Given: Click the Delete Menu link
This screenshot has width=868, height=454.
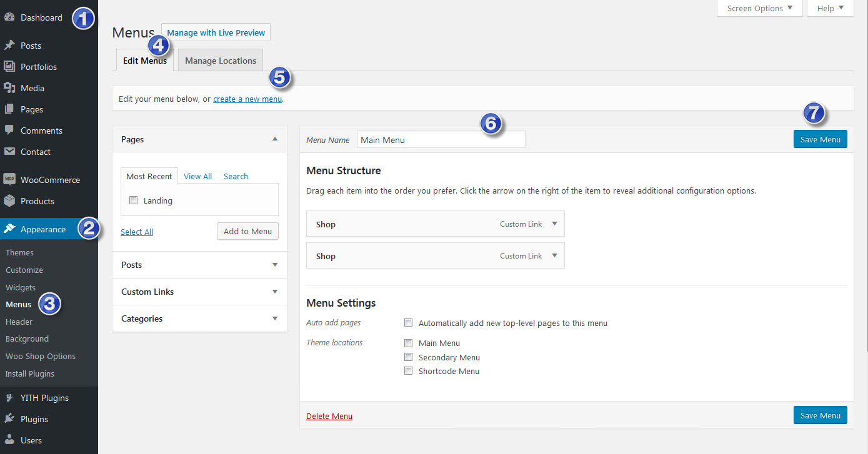Looking at the screenshot, I should (x=329, y=416).
